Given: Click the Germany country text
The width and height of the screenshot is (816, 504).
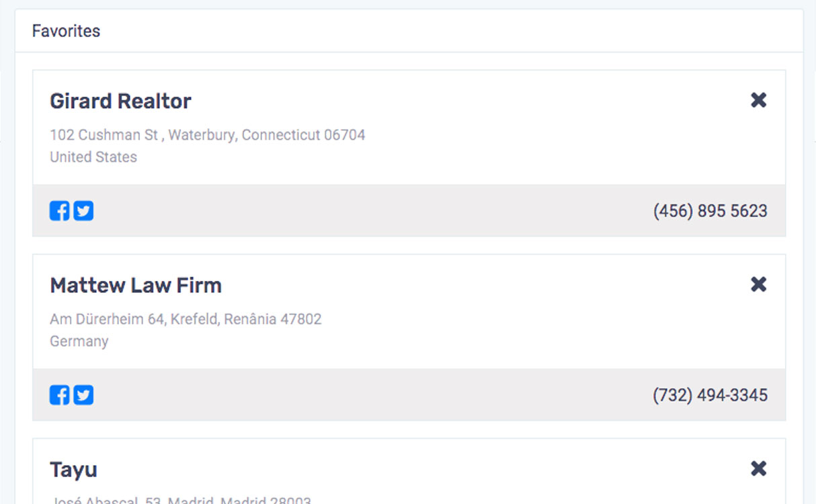Looking at the screenshot, I should tap(79, 341).
